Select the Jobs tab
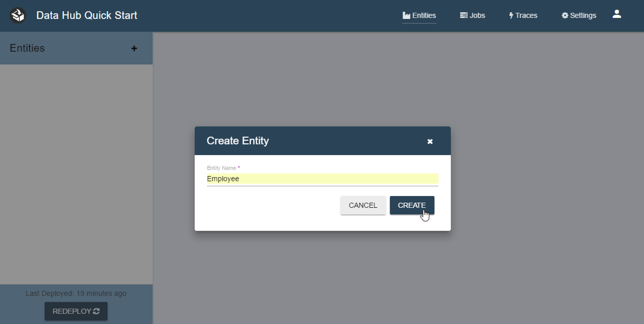Image resolution: width=644 pixels, height=324 pixels. (x=473, y=15)
